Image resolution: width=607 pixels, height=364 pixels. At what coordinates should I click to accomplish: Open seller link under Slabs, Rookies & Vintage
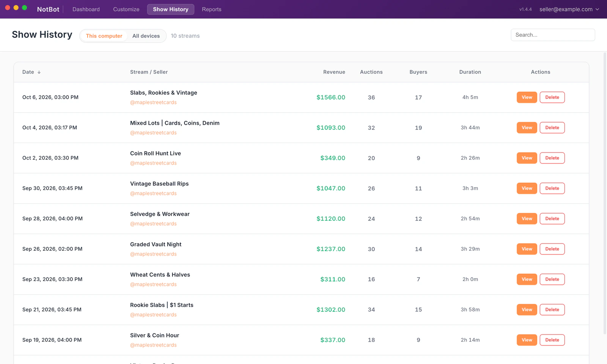[153, 102]
